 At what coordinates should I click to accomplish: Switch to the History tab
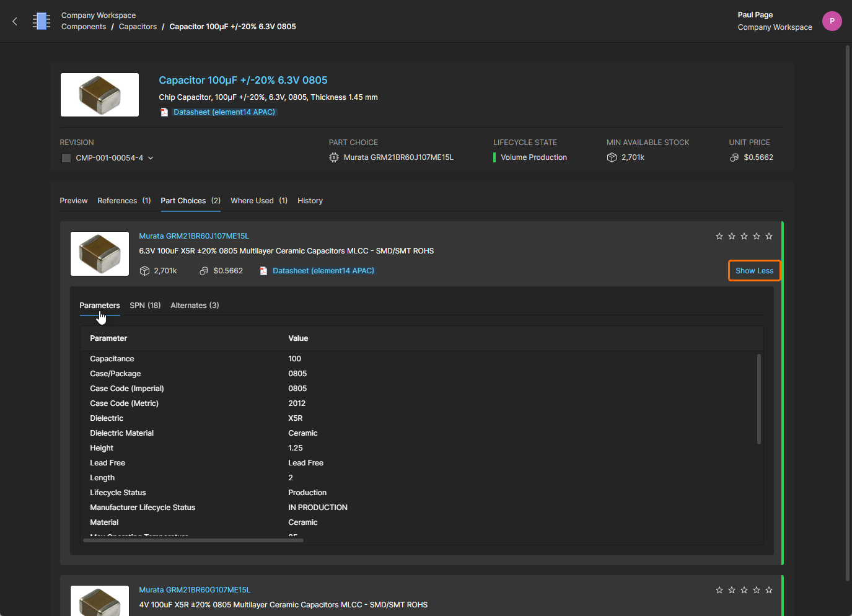pyautogui.click(x=310, y=201)
